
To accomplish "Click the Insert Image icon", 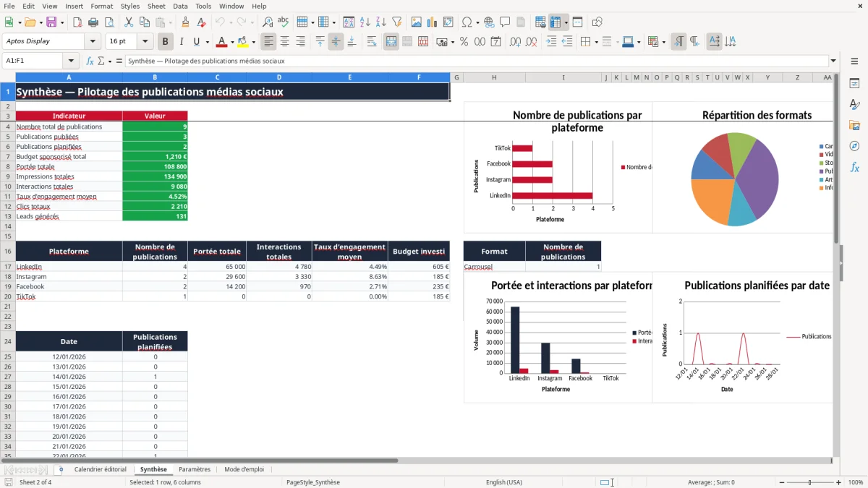I will coord(417,22).
